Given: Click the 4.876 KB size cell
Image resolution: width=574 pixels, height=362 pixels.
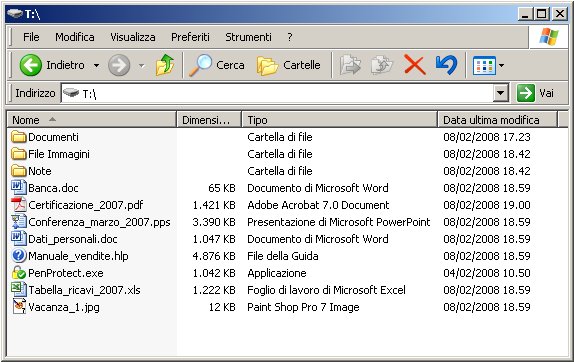Looking at the screenshot, I should point(214,256).
